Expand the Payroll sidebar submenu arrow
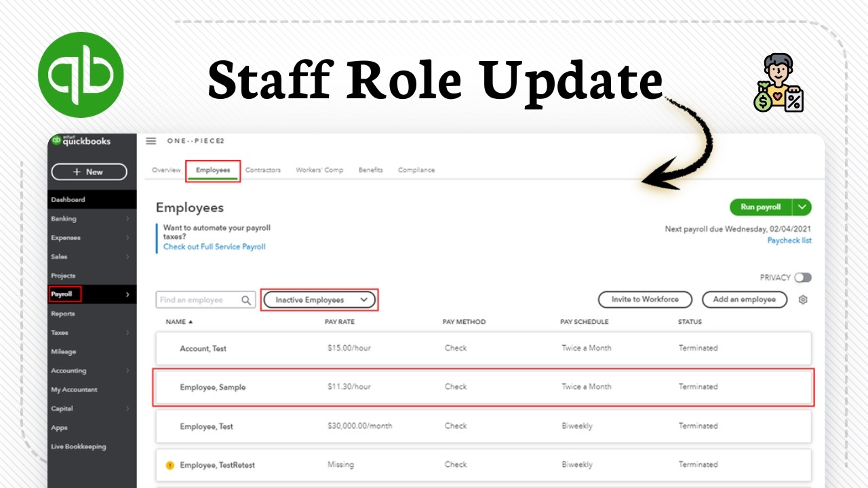The height and width of the screenshot is (488, 868). [x=127, y=294]
